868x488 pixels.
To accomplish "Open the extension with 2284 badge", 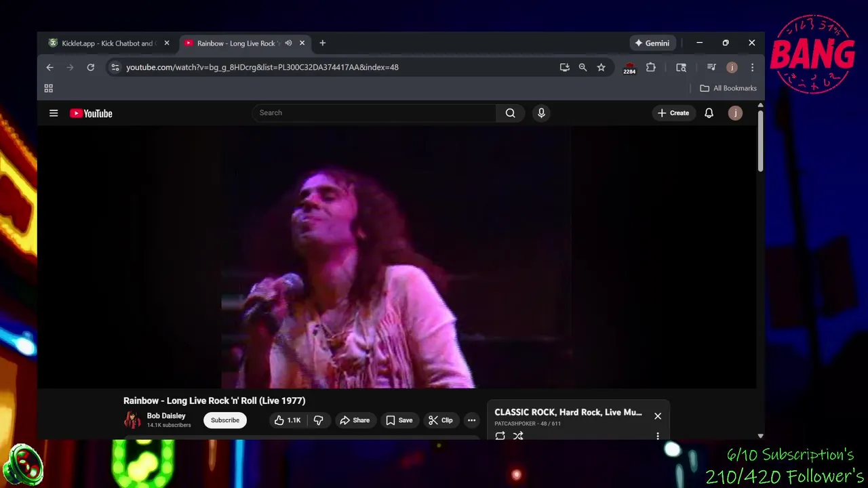I will point(630,67).
